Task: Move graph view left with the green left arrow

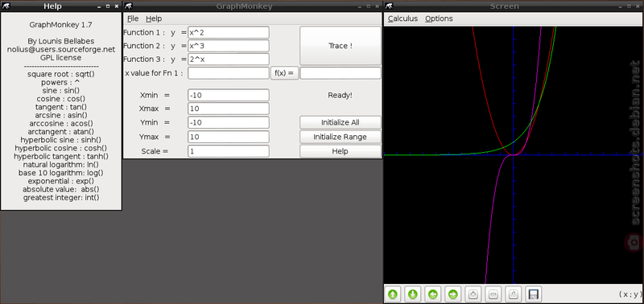Action: 433,294
